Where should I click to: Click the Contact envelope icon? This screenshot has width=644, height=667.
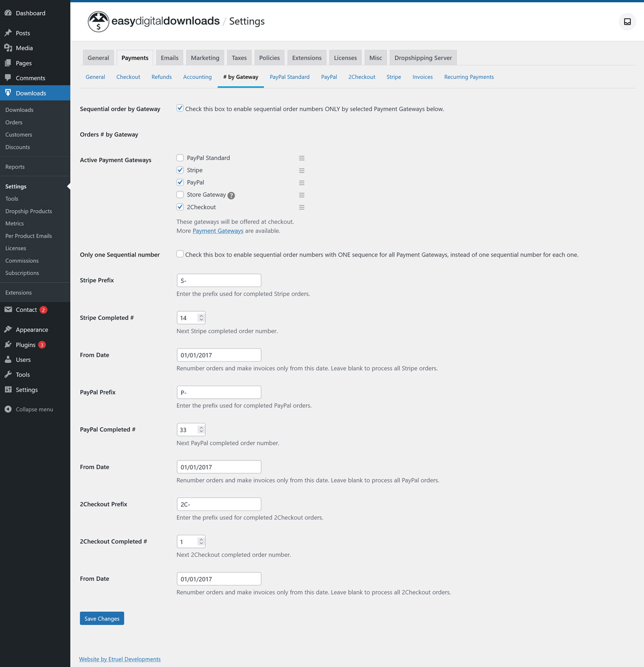click(x=8, y=310)
